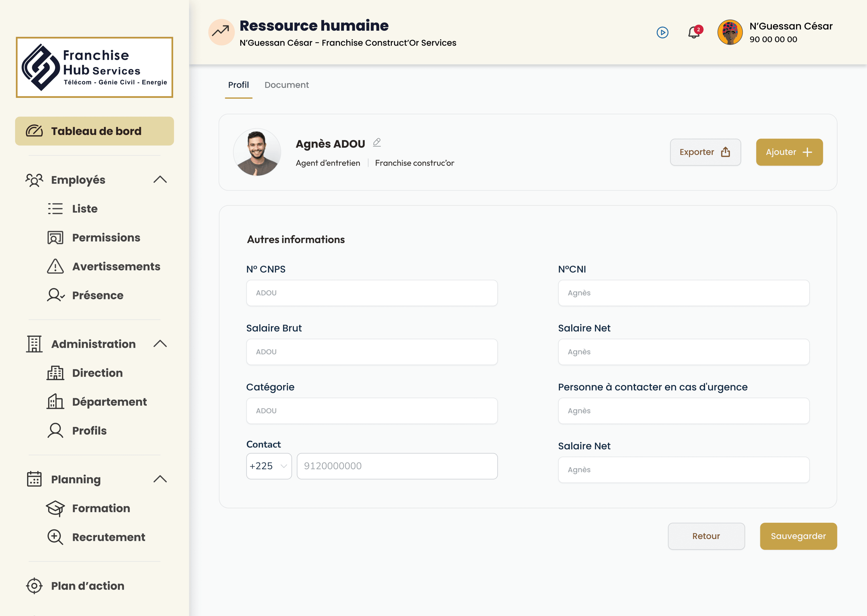Go to Présence in the sidebar
The width and height of the screenshot is (867, 616).
(x=98, y=295)
